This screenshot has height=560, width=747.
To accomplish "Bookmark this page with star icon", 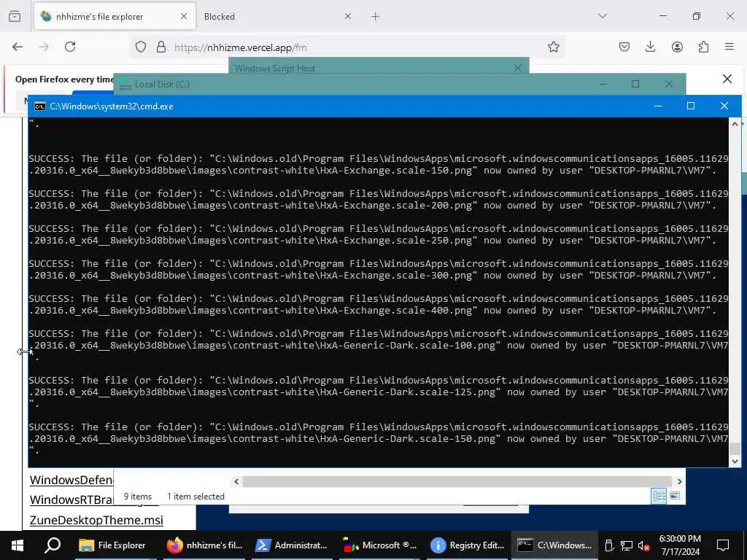I will pos(553,47).
